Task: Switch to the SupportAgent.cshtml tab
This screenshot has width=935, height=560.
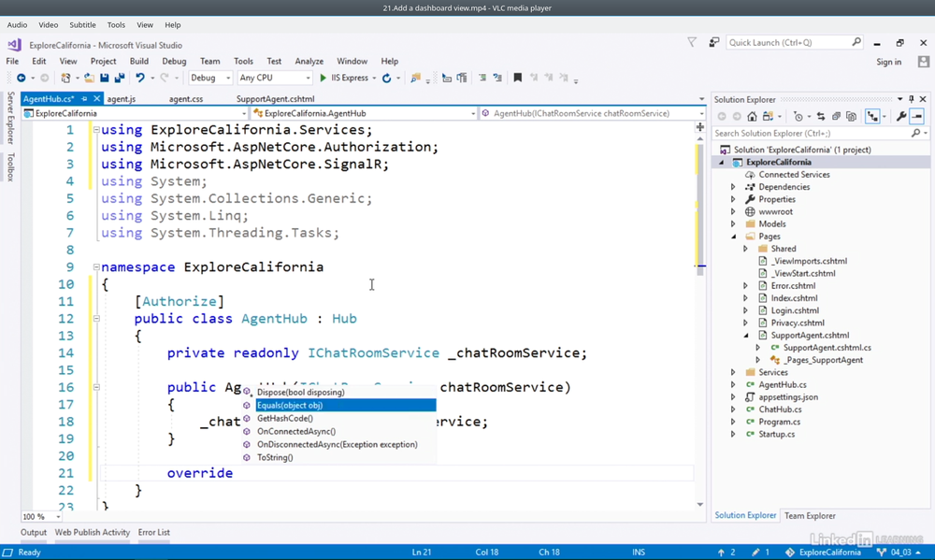Action: pos(276,99)
